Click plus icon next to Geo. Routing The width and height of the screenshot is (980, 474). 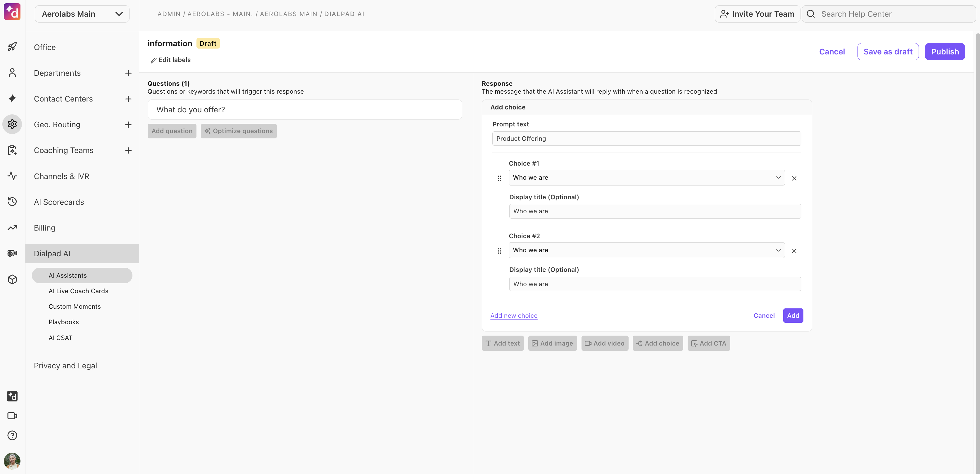point(128,124)
